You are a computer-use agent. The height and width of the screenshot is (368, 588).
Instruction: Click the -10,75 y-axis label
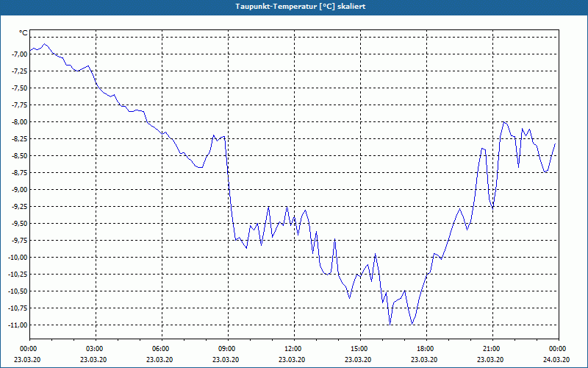pos(18,308)
